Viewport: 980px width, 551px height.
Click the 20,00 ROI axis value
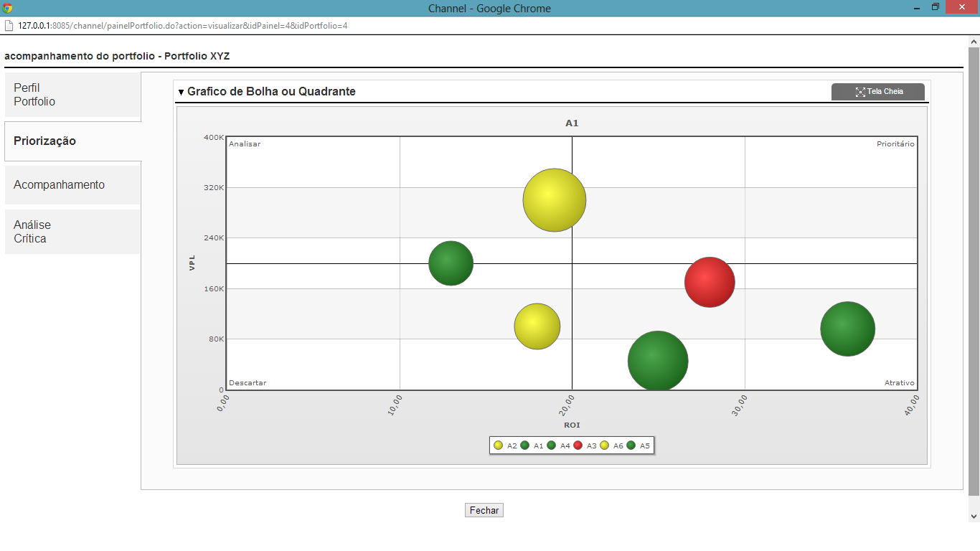pos(567,404)
